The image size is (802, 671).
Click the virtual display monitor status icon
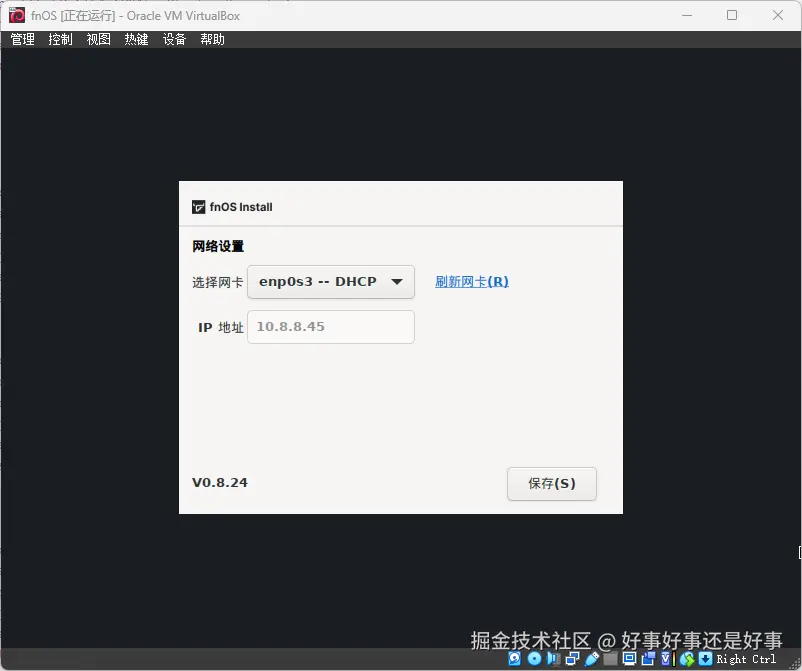coord(630,659)
